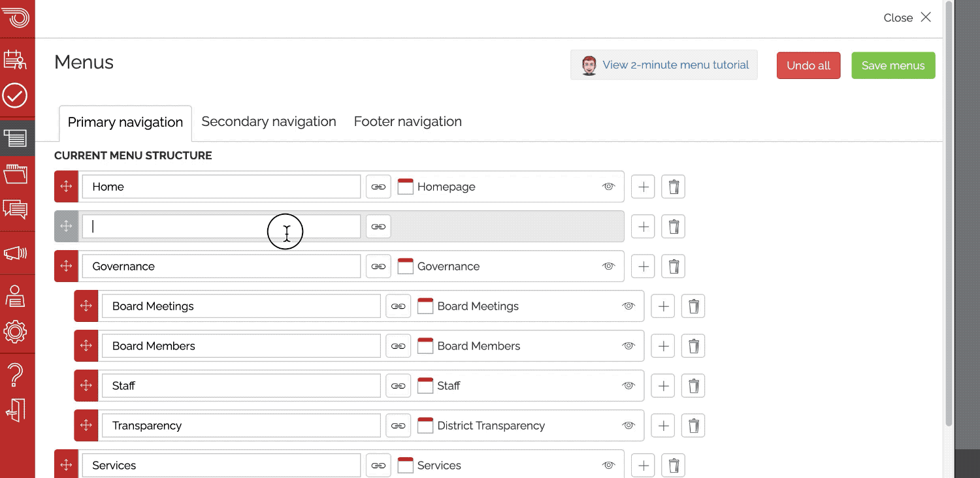
Task: Open the logo icon in the sidebar
Action: (16, 16)
